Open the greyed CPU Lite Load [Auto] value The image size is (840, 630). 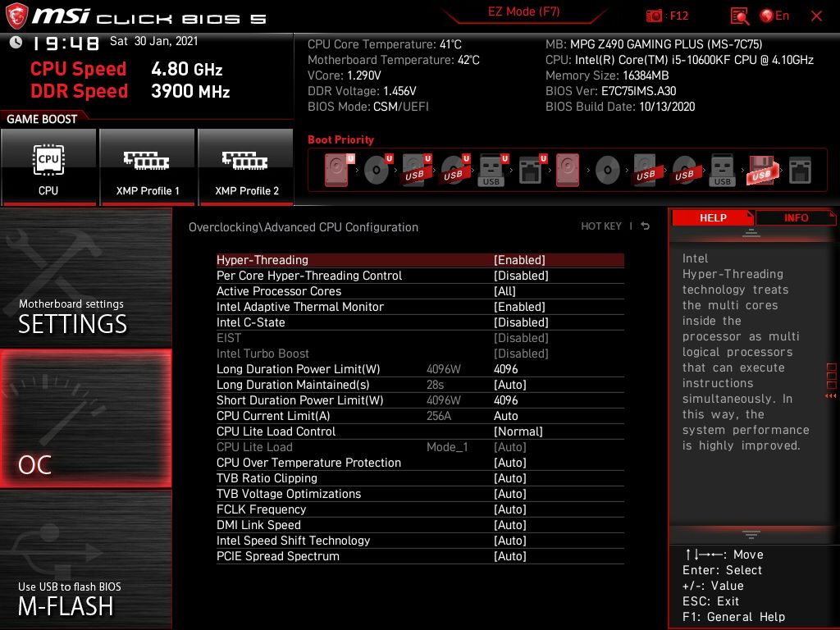510,447
